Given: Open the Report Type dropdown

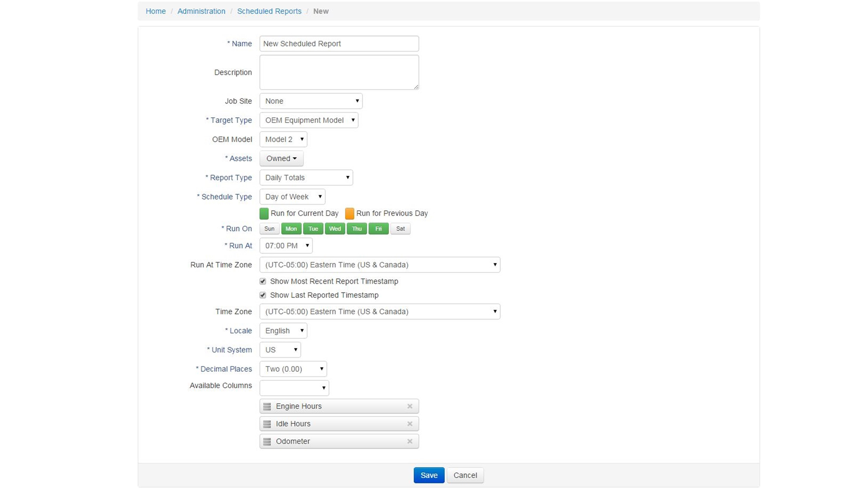Looking at the screenshot, I should [x=306, y=178].
